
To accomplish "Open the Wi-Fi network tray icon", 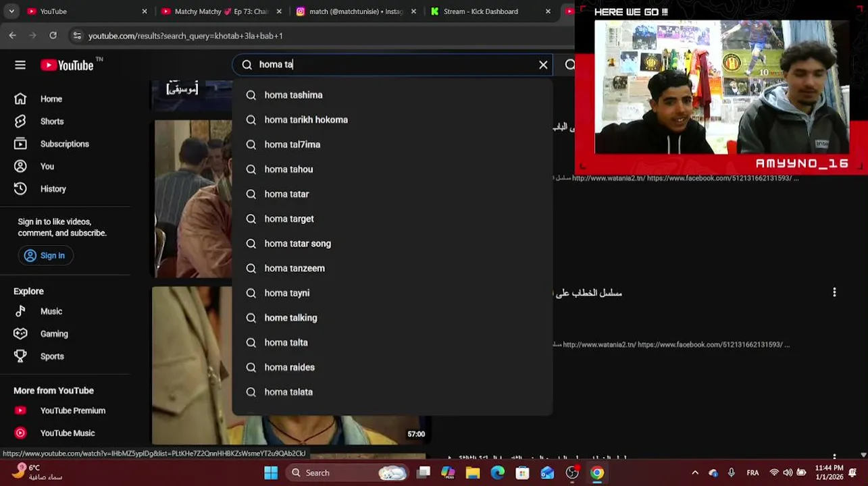I will [x=774, y=473].
